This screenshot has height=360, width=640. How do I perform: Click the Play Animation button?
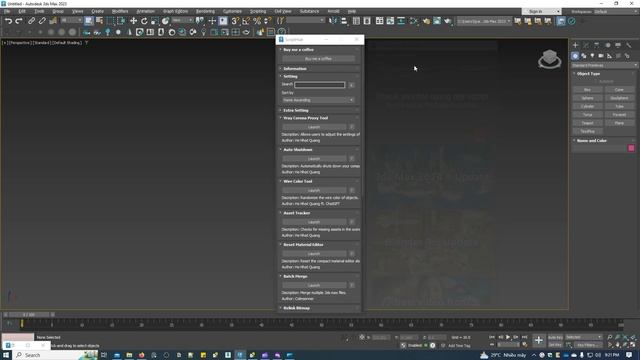[x=508, y=337]
